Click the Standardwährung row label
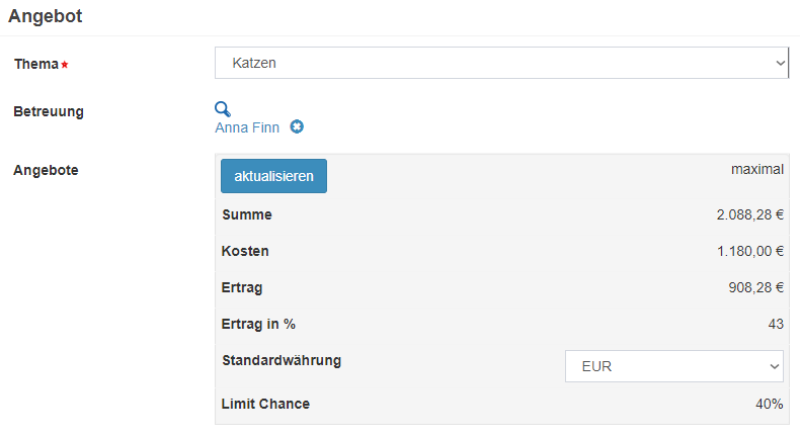 click(281, 360)
